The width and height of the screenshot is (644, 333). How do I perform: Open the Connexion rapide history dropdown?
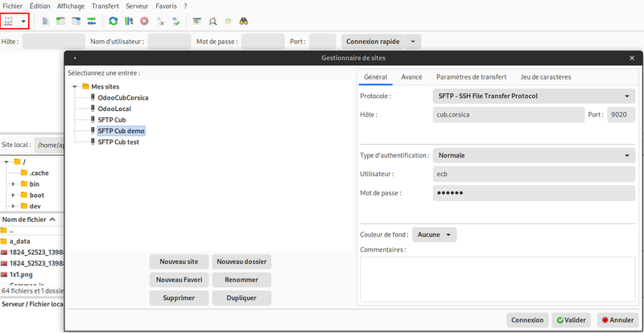(x=413, y=42)
